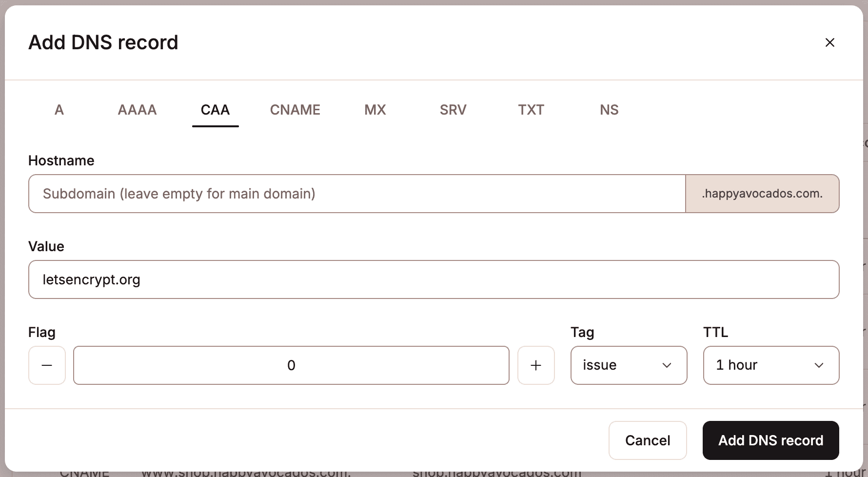Switch to the NS record tab

pos(609,110)
